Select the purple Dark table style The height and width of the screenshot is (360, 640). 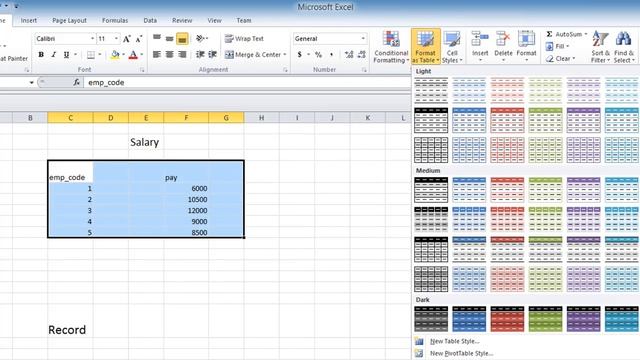pyautogui.click(x=584, y=319)
